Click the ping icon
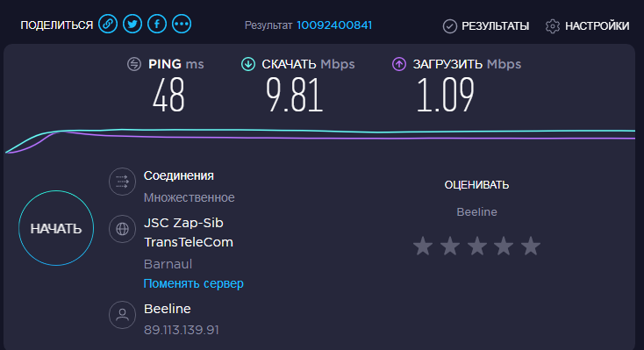Screen dimensions: 644x350 134,64
